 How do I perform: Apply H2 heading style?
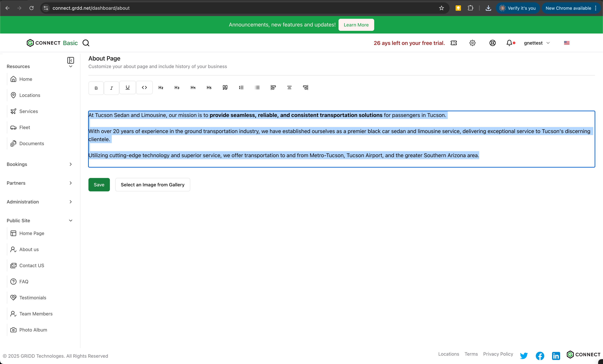tap(161, 87)
